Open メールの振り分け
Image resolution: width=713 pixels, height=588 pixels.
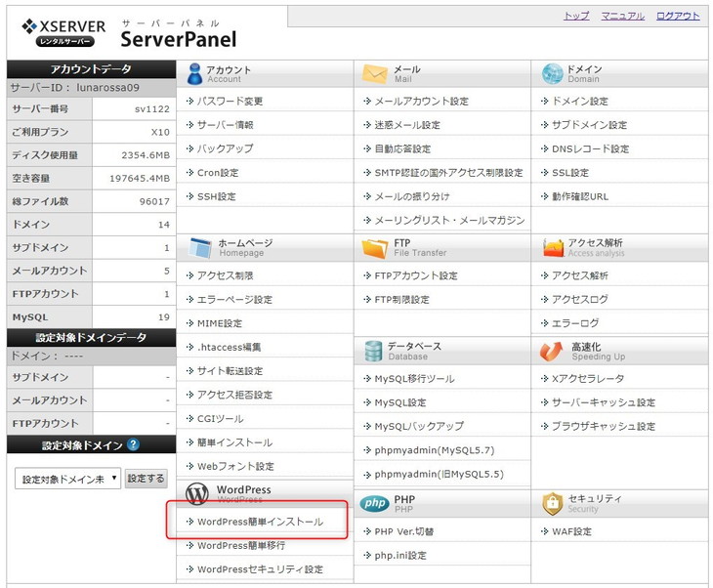pos(411,196)
